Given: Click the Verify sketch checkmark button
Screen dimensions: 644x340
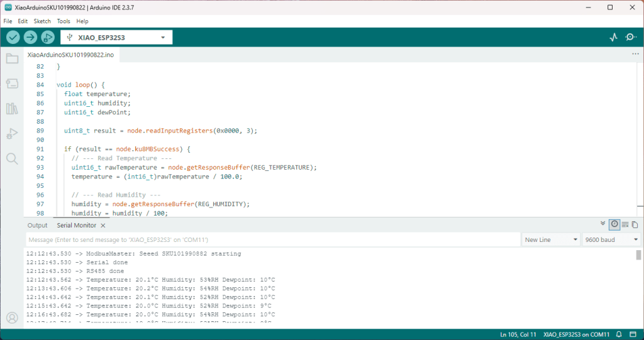Looking at the screenshot, I should click(x=13, y=38).
